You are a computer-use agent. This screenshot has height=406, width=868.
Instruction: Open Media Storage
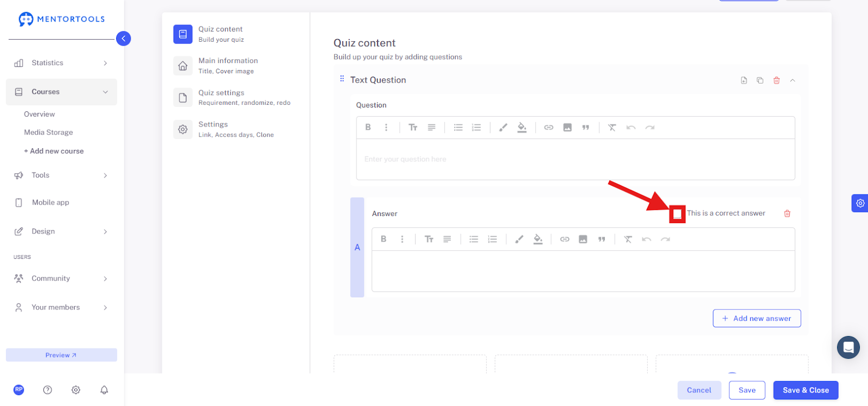click(x=48, y=132)
